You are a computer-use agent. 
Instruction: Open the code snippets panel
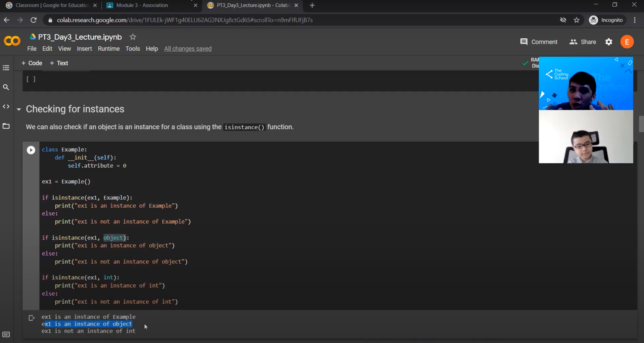tap(6, 106)
